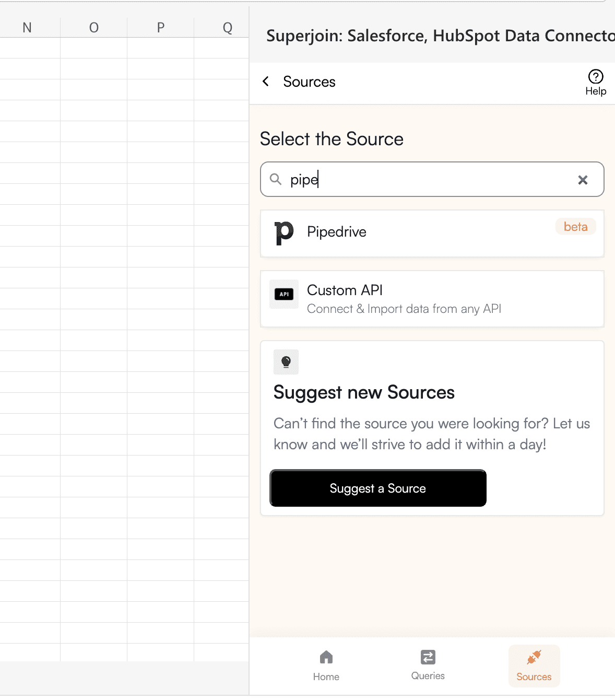Select column O header
Image resolution: width=615 pixels, height=700 pixels.
coord(94,28)
